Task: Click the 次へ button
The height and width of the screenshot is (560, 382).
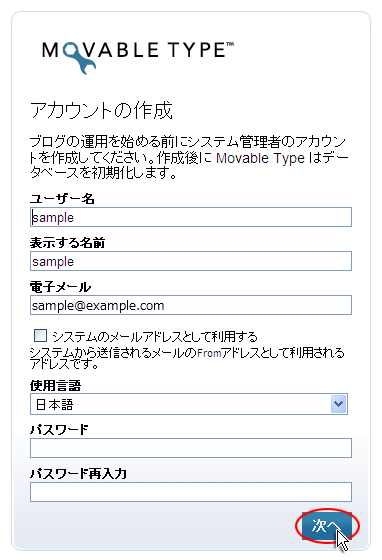Action: tap(327, 526)
